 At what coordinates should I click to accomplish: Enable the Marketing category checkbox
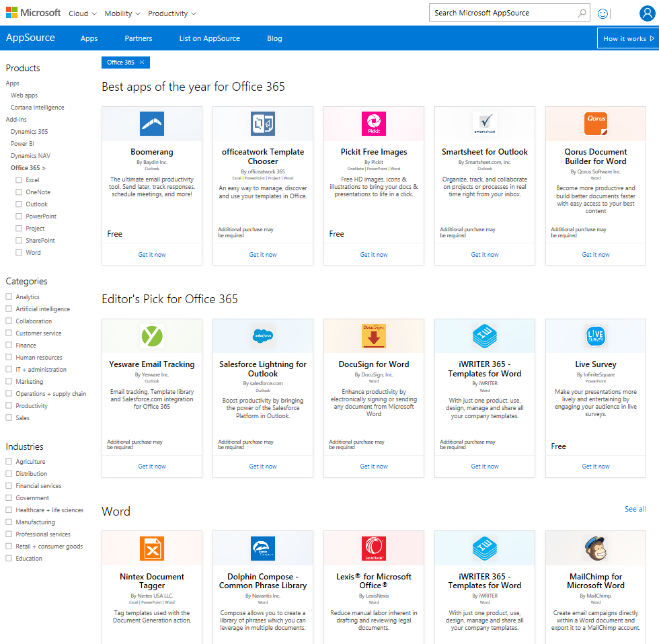[x=9, y=381]
